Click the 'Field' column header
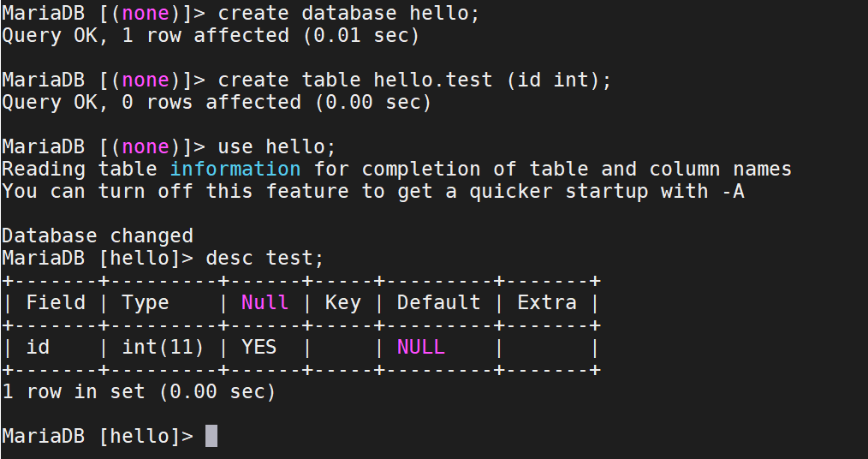868x459 pixels. (56, 302)
